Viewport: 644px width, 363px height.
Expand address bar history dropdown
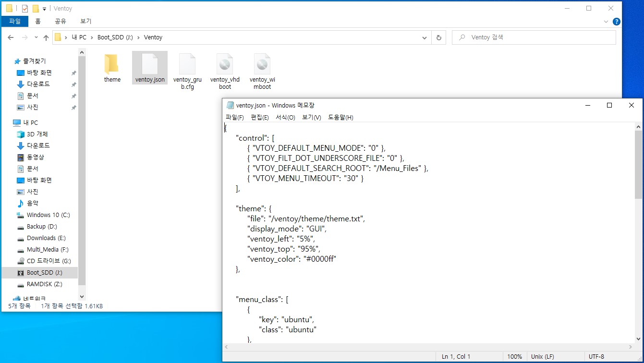coord(425,37)
